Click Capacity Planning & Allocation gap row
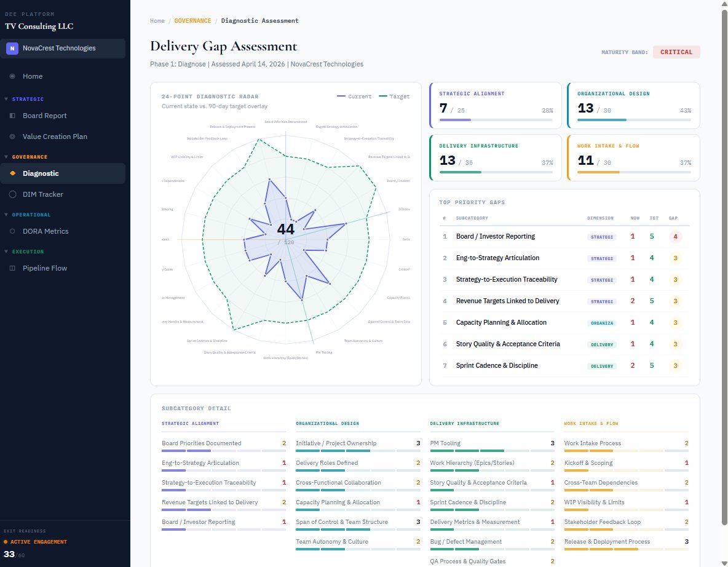 (x=564, y=323)
